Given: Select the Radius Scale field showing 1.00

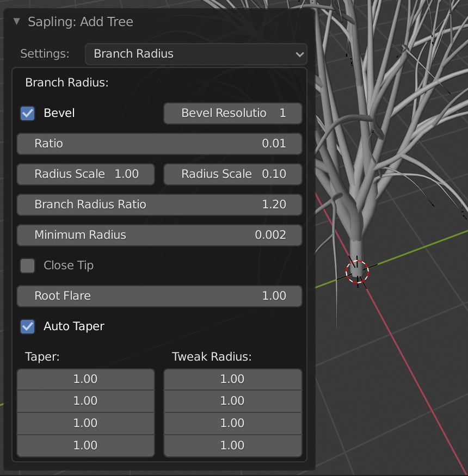Looking at the screenshot, I should (x=86, y=174).
